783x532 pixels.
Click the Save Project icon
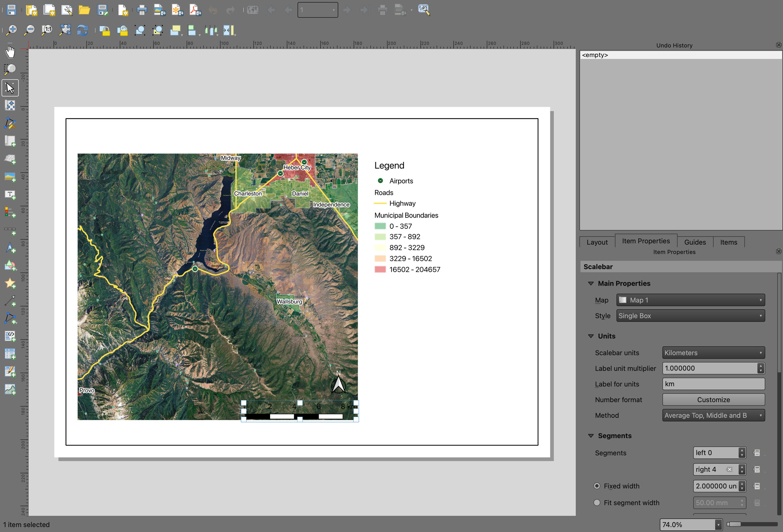[11, 10]
